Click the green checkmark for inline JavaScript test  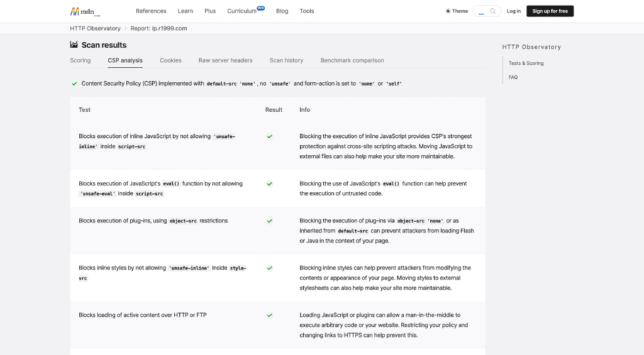(x=270, y=136)
